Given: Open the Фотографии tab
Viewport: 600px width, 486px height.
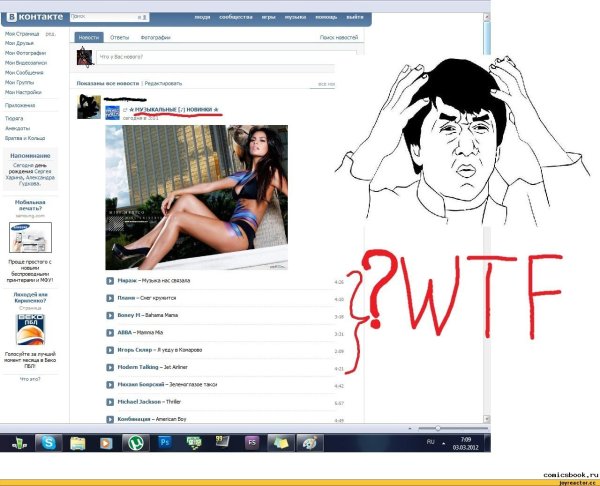Looking at the screenshot, I should click(x=155, y=37).
